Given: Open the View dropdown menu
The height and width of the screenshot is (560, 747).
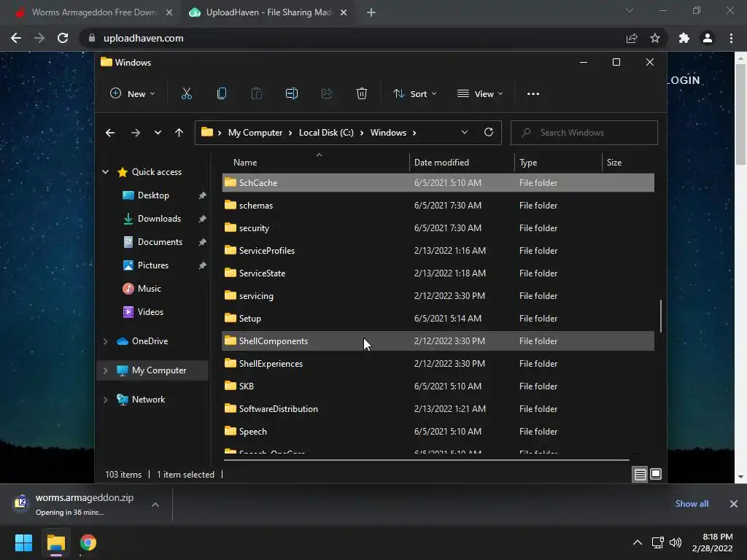Looking at the screenshot, I should coord(480,94).
